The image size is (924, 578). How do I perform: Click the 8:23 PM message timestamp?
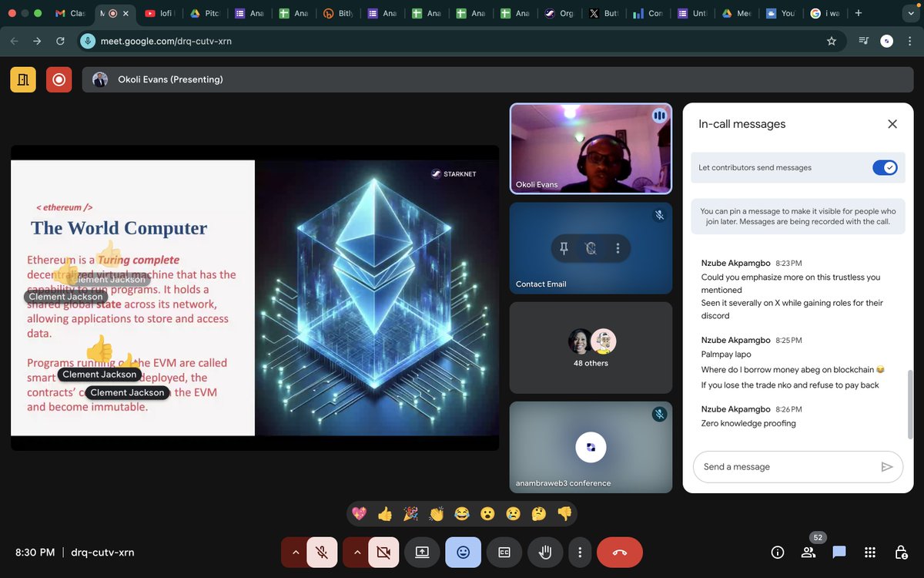click(x=788, y=263)
